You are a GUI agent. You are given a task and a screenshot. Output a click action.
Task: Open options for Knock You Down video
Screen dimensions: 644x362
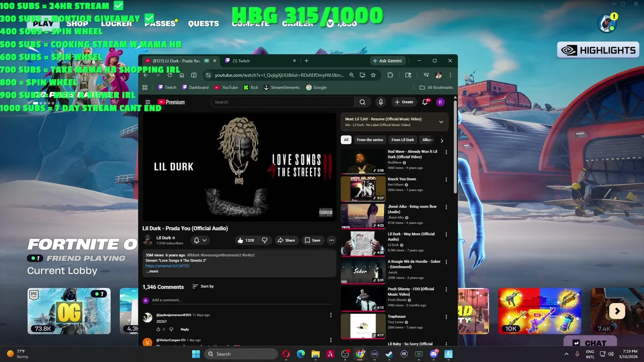pyautogui.click(x=446, y=179)
